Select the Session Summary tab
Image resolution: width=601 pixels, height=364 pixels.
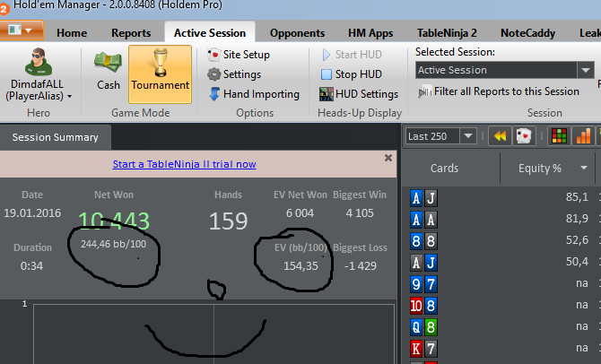click(56, 137)
